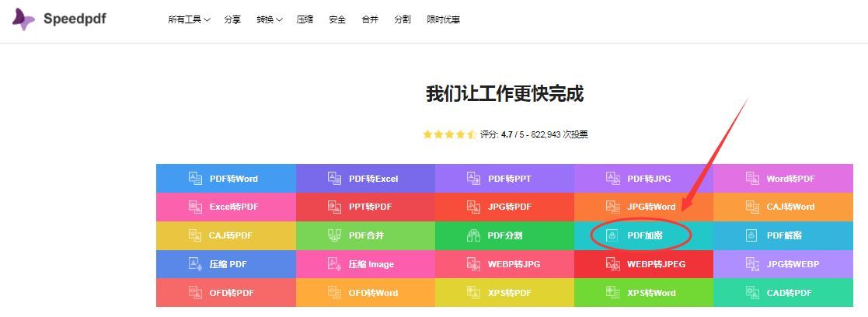Viewport: 868px width, 317px height.
Task: Click the XPS转PDF tile icon
Action: tap(473, 292)
